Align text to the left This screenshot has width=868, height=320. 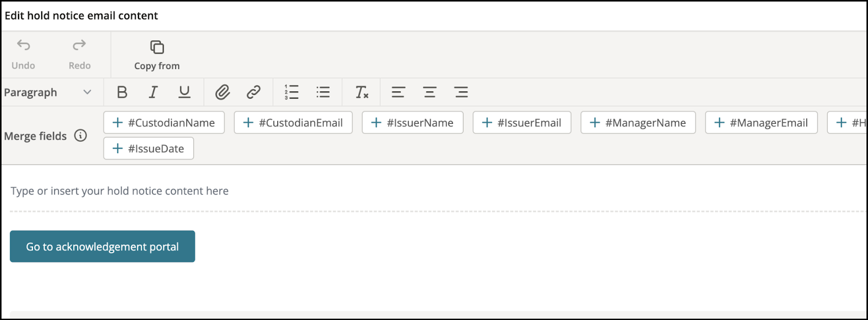tap(398, 92)
